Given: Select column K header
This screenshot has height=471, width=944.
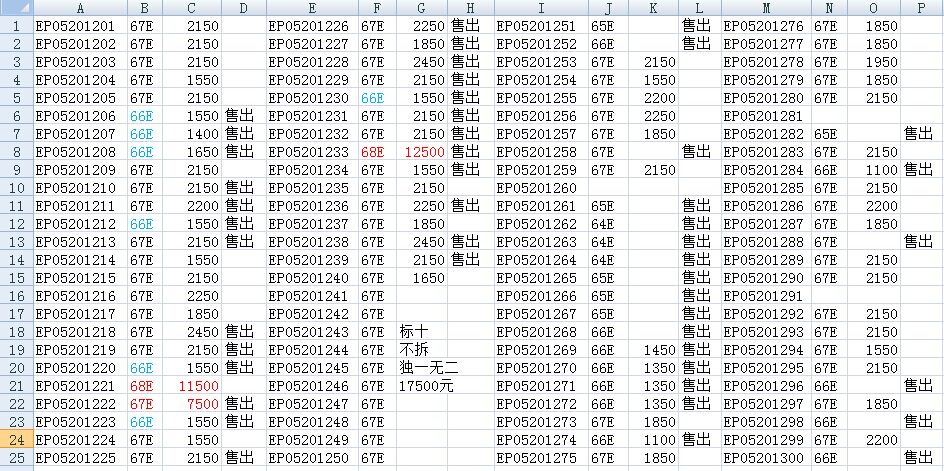Looking at the screenshot, I should pyautogui.click(x=653, y=8).
